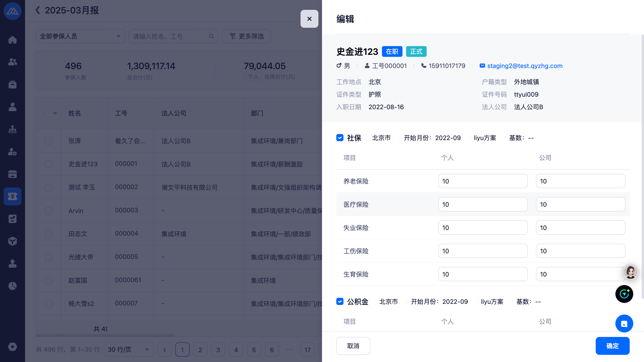644x362 pixels.
Task: Open the blue chat bubble icon
Action: point(624,324)
